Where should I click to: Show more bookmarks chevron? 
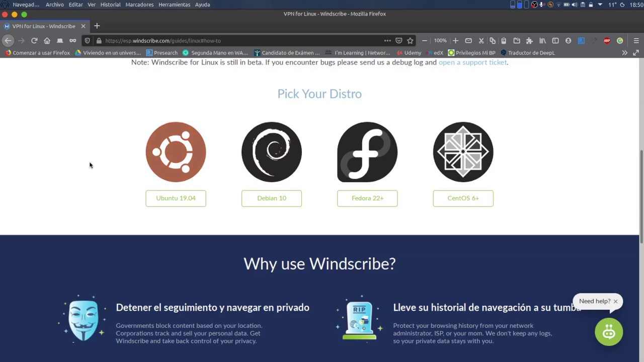(x=624, y=53)
